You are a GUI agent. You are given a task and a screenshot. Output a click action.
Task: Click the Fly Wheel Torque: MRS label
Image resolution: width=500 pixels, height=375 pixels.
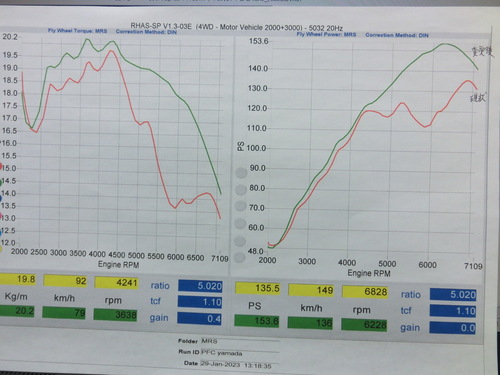click(x=77, y=31)
